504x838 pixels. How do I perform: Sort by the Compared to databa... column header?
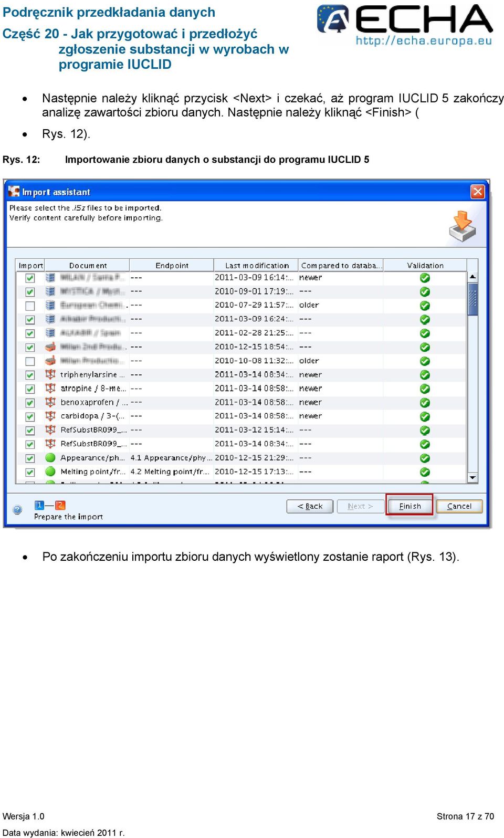341,265
